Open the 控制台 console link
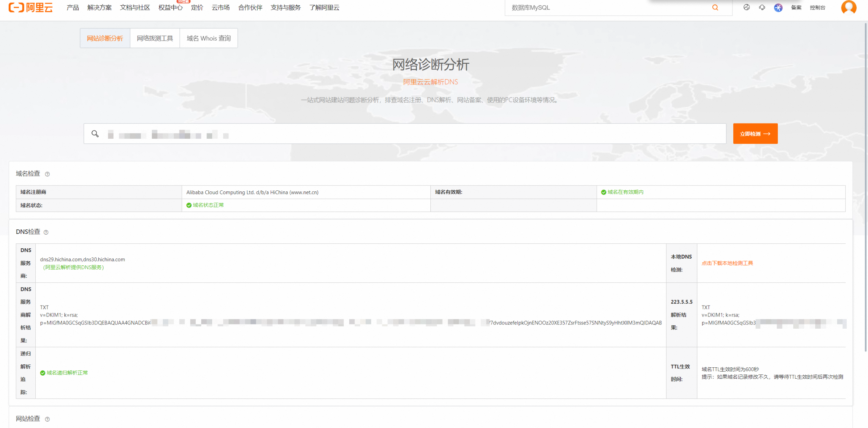This screenshot has height=428, width=868. pos(817,8)
